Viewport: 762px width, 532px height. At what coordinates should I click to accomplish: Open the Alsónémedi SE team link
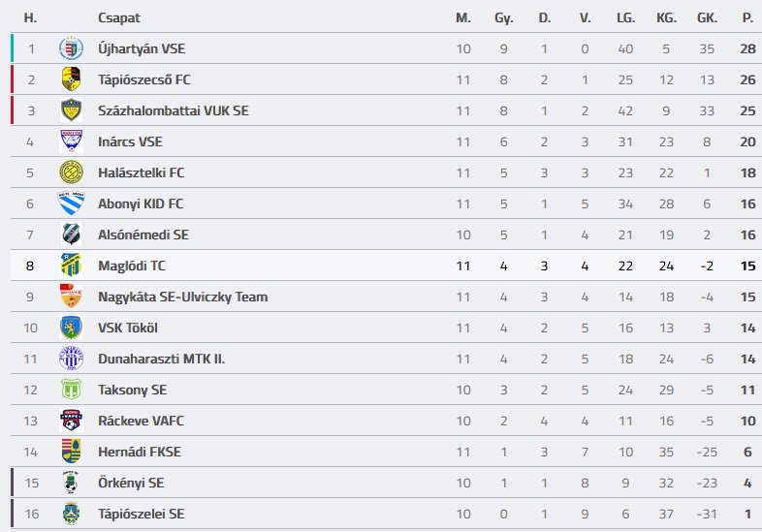click(x=143, y=235)
